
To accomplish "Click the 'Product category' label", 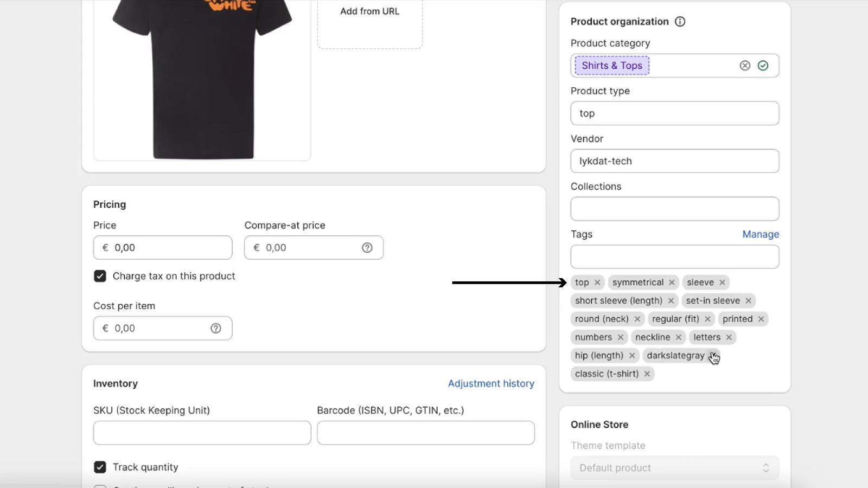I will pos(610,43).
